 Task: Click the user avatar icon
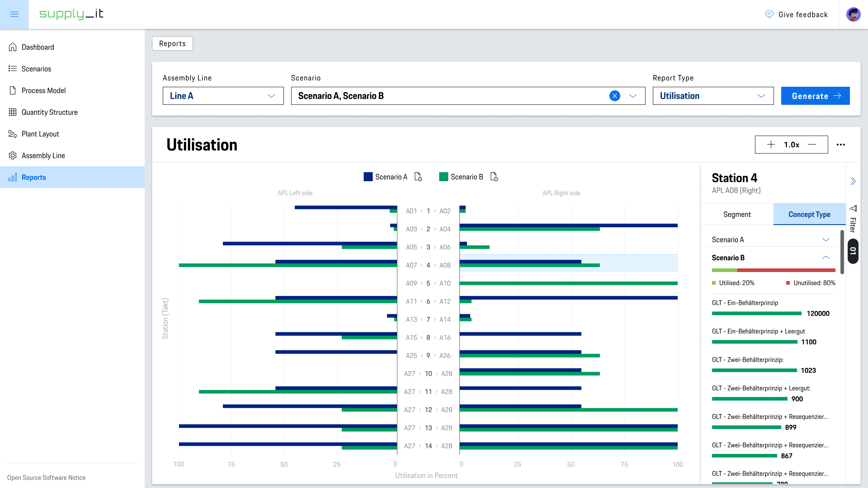pyautogui.click(x=853, y=14)
